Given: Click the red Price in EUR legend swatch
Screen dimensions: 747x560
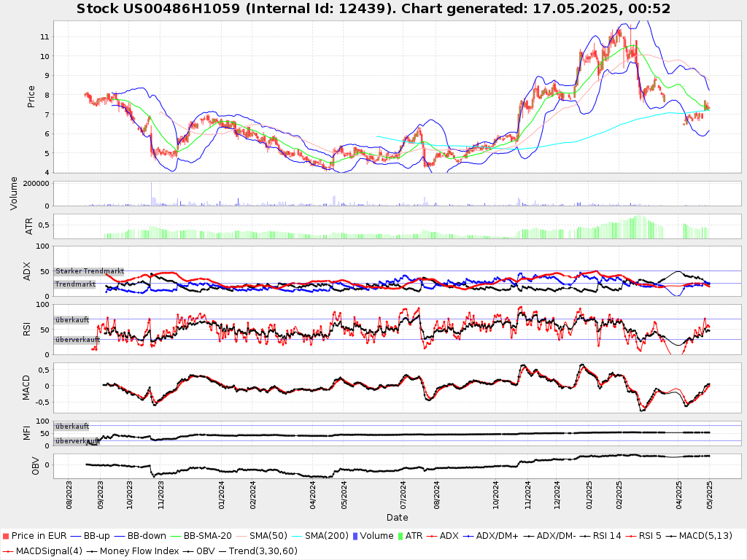Looking at the screenshot, I should click(6, 536).
